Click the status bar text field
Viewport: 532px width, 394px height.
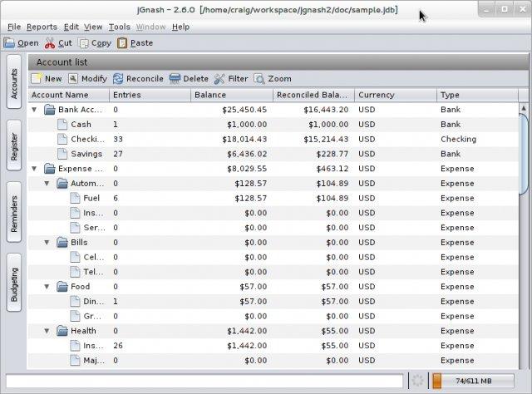tap(204, 381)
